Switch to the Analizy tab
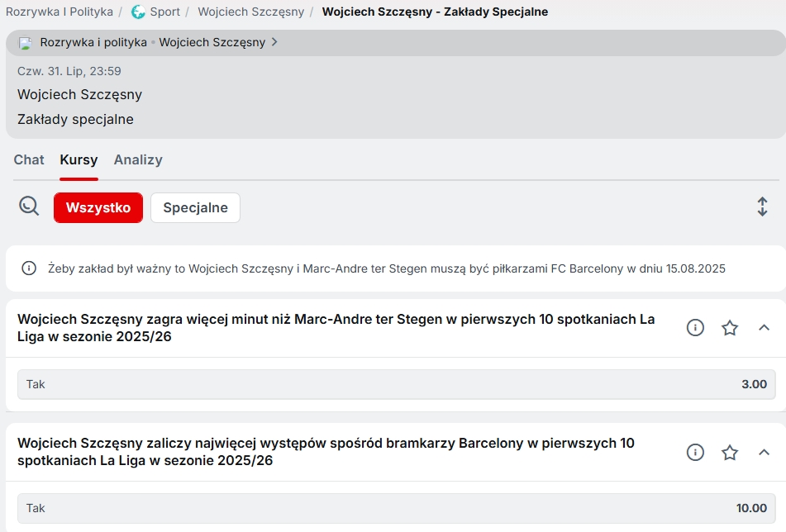The height and width of the screenshot is (532, 786). [x=138, y=159]
